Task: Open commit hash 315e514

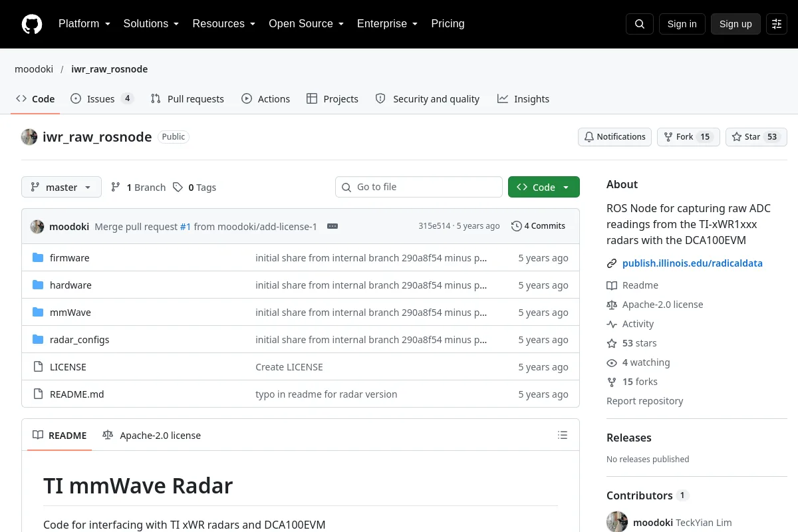Action: coord(434,226)
